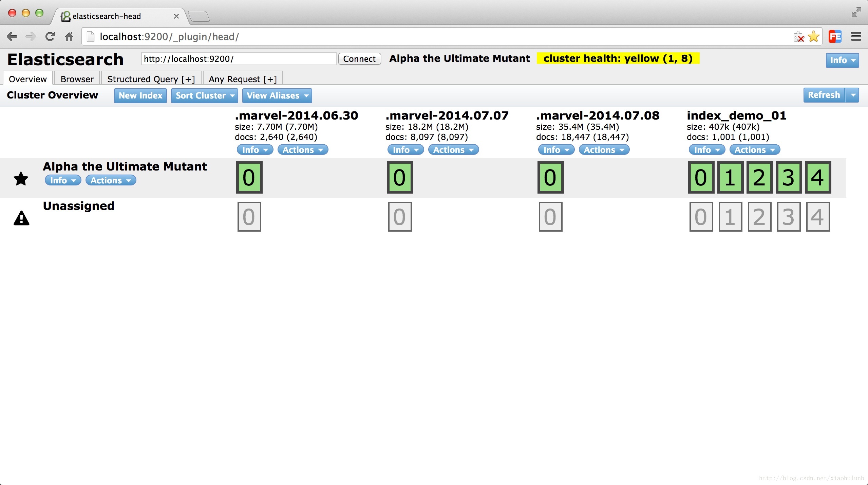
Task: Click unassigned shard 4 of index_demo_01
Action: point(818,217)
